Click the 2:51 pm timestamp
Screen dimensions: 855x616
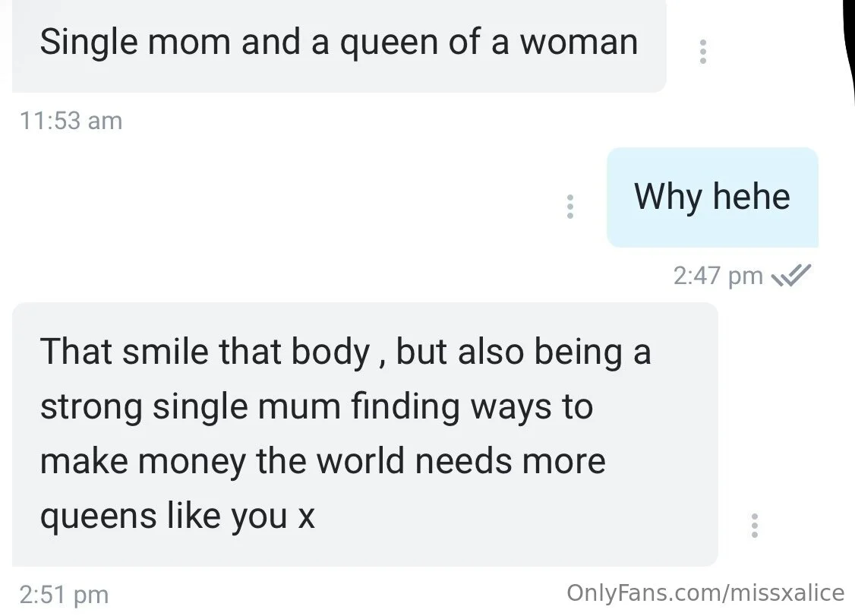click(x=64, y=594)
